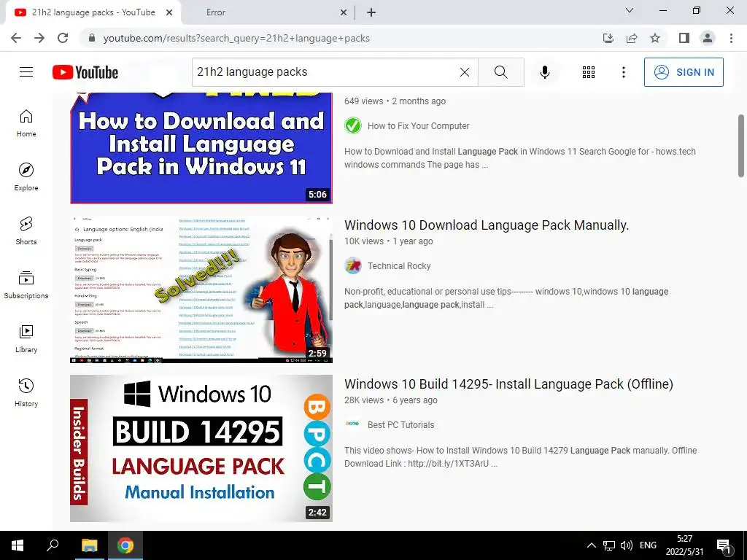Open Technical Rocky channel avatar
This screenshot has height=560, width=747.
click(353, 265)
